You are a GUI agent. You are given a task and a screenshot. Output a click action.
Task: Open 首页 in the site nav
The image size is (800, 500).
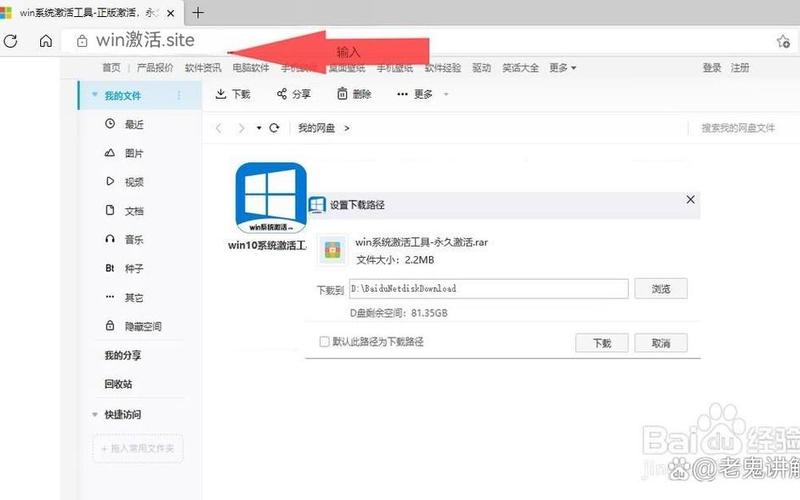(x=111, y=67)
